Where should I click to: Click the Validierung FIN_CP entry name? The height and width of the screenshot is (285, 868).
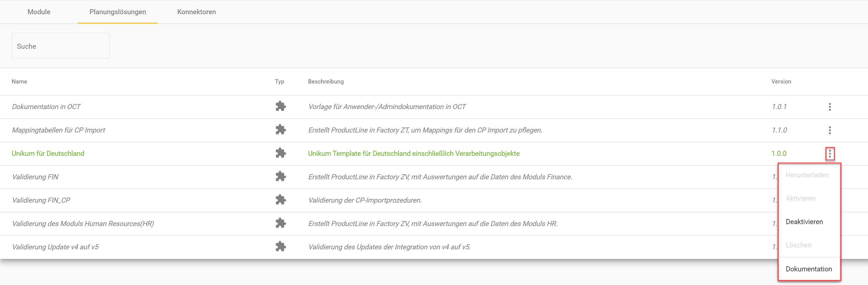(x=41, y=200)
